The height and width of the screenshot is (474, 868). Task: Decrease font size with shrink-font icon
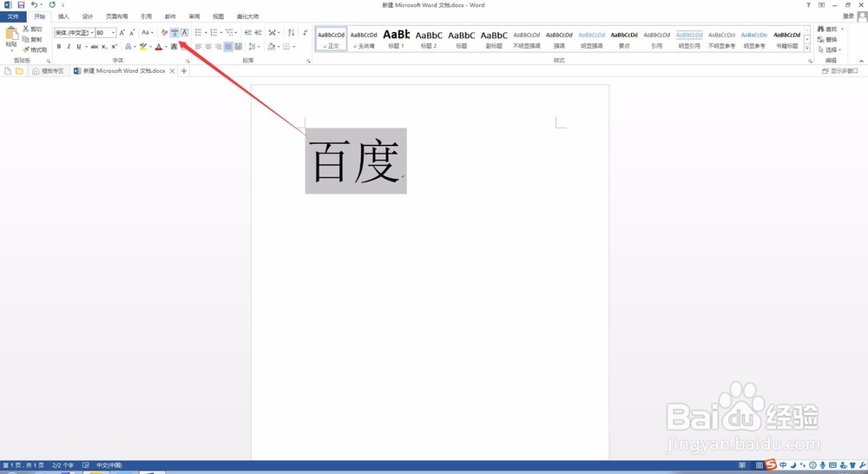click(132, 33)
